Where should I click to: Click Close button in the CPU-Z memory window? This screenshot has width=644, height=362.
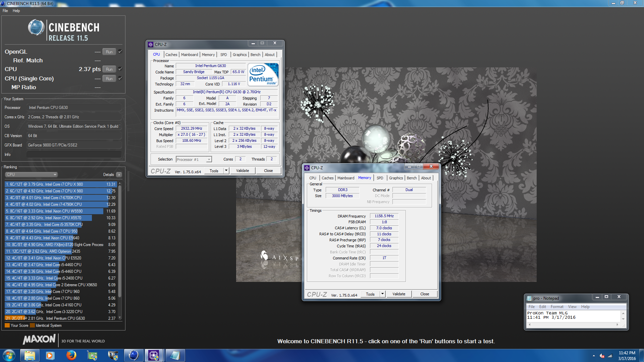(425, 294)
